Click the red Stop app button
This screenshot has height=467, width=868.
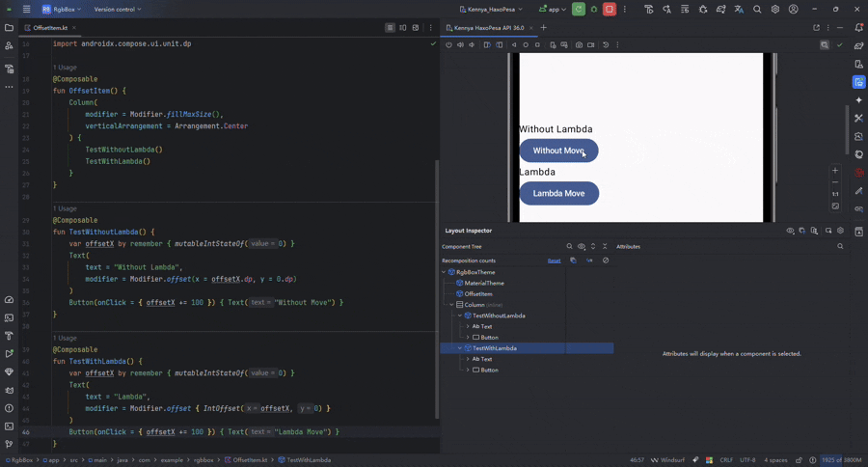coord(610,10)
